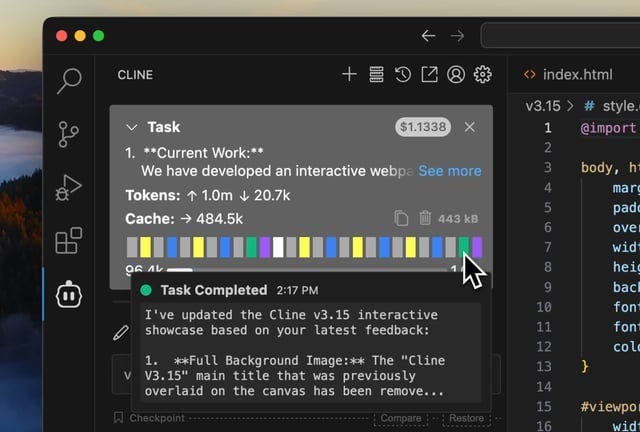This screenshot has width=640, height=432.
Task: Open Cline in editor popout icon
Action: pyautogui.click(x=429, y=74)
